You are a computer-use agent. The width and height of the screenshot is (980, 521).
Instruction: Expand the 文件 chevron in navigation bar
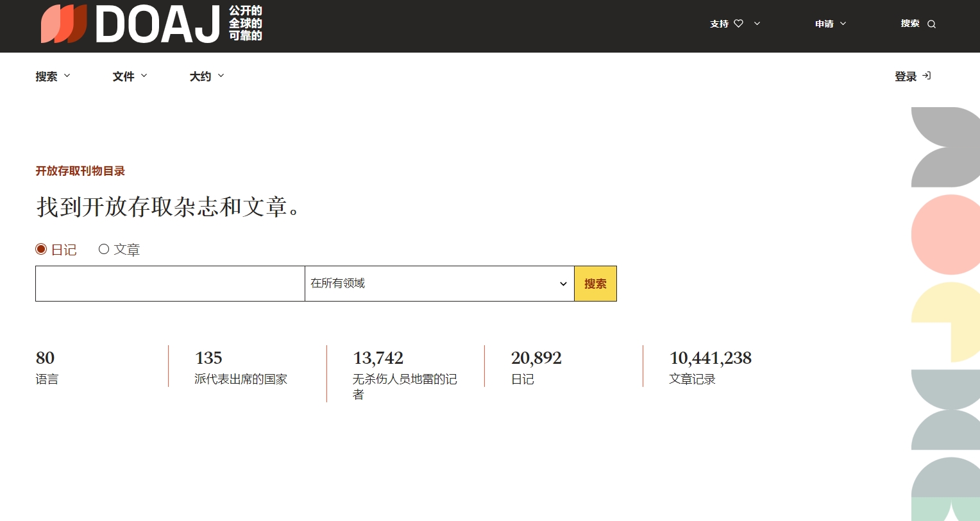tap(144, 76)
